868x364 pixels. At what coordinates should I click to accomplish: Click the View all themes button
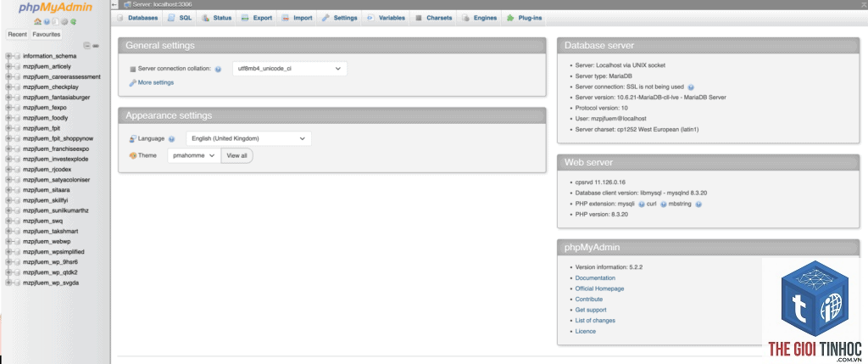(237, 155)
